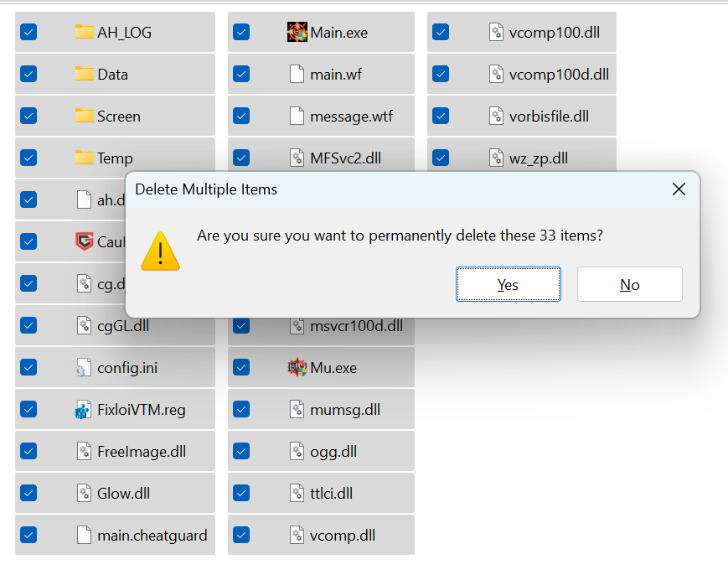728x580 pixels.
Task: Click the warning triangle icon in dialog
Action: coord(160,251)
